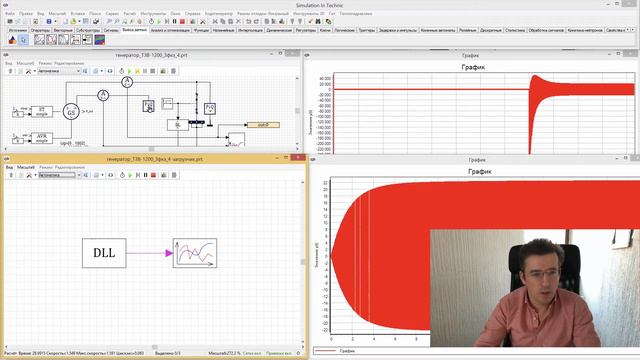Image resolution: width=640 pixels, height=360 pixels.
Task: Open the Справка menu
Action: (192, 13)
